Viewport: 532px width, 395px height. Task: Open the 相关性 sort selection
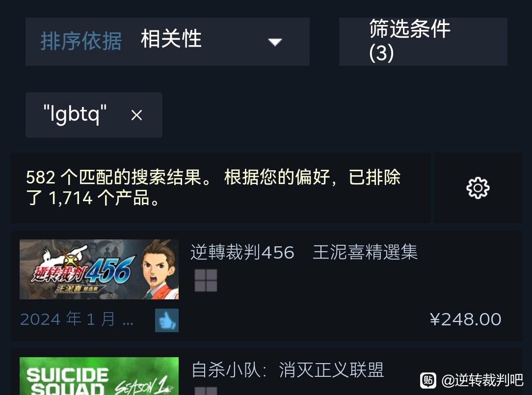coord(171,39)
